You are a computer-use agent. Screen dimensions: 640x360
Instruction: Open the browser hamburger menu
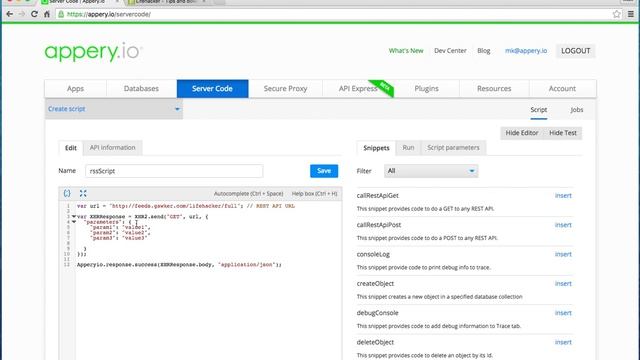pyautogui.click(x=631, y=14)
